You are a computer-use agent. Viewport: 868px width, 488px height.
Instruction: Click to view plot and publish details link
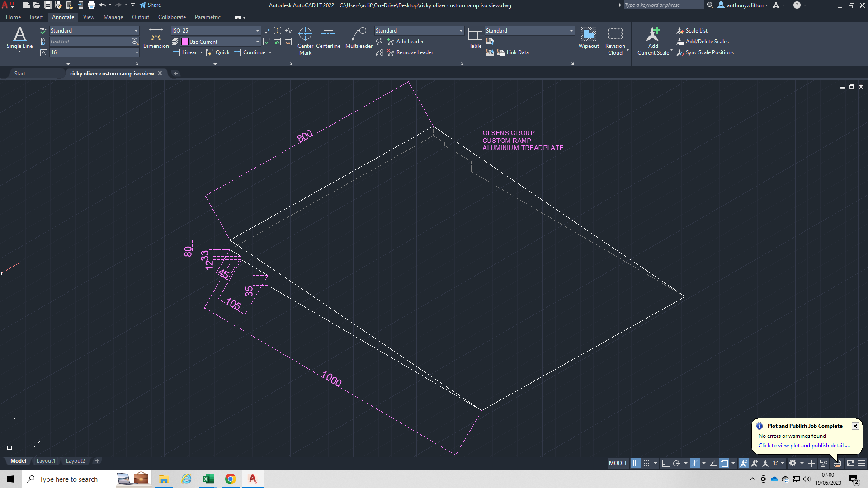point(804,446)
